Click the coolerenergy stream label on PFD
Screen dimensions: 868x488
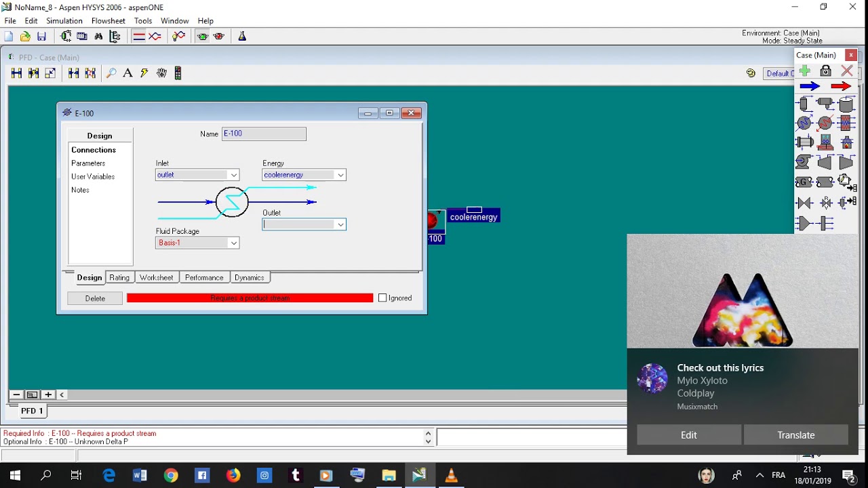[473, 218]
